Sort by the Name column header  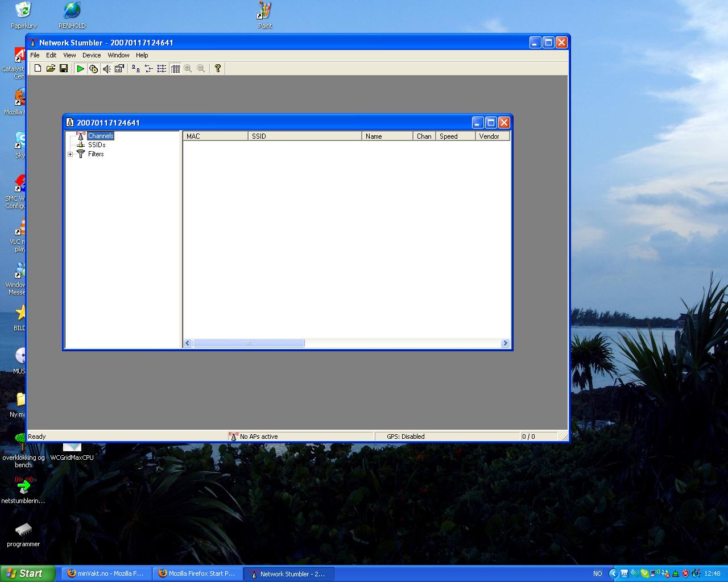387,136
